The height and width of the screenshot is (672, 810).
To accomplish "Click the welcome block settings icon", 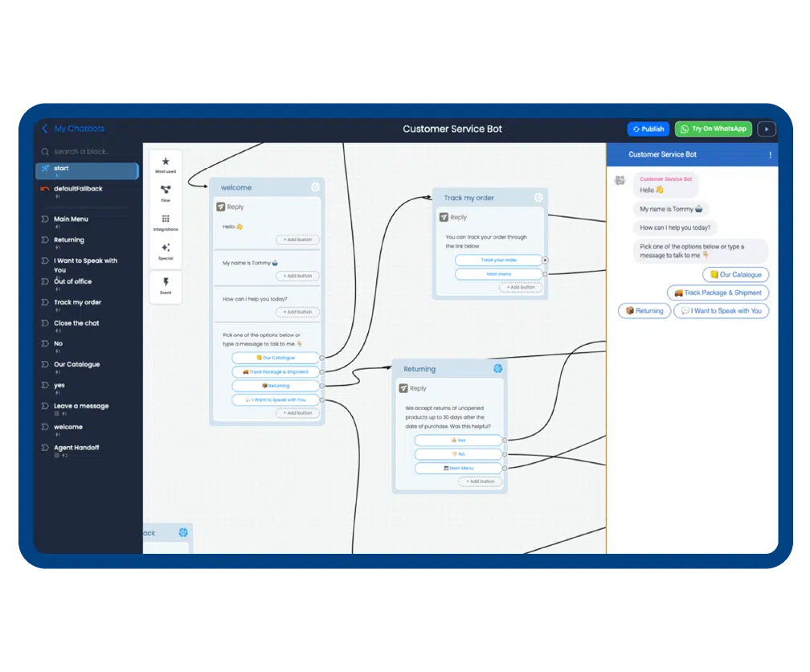I will [x=315, y=187].
